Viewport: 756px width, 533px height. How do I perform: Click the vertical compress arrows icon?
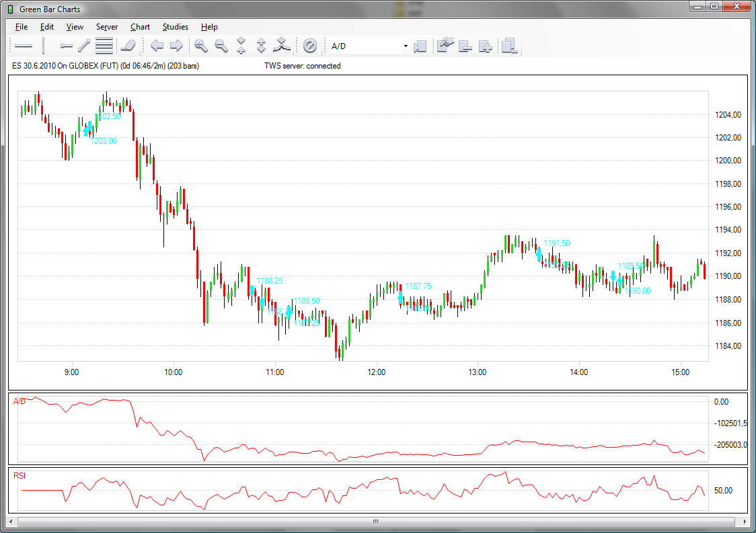(241, 46)
